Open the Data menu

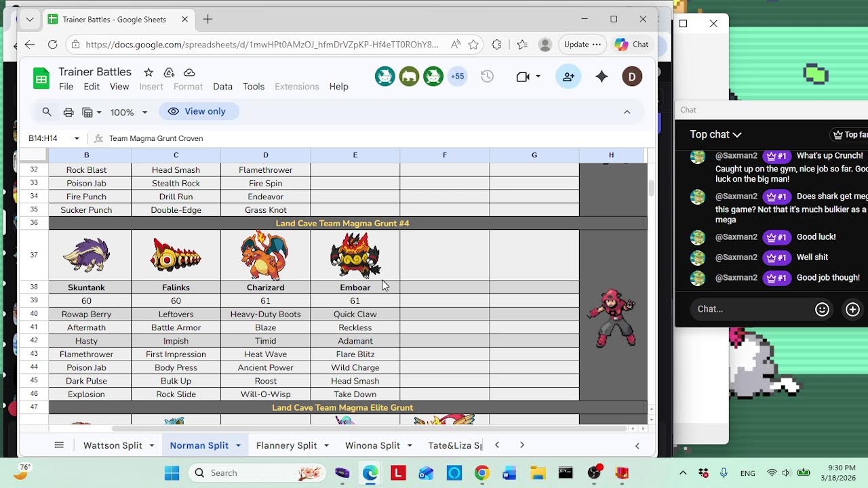(x=222, y=87)
